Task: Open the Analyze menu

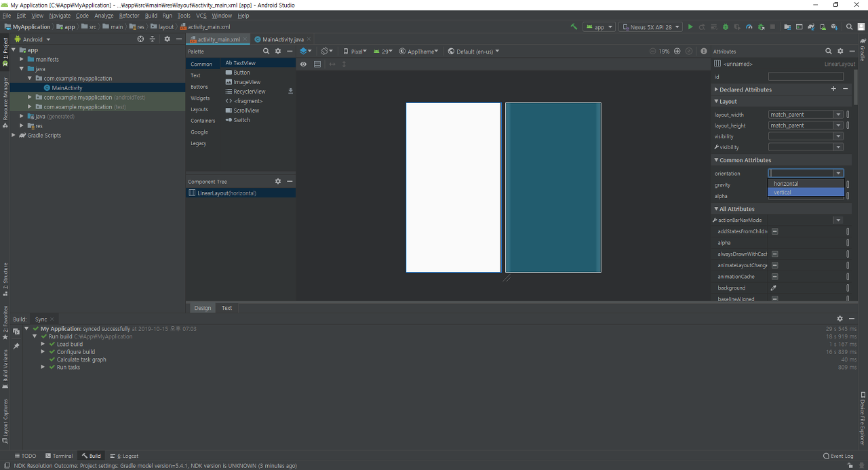Action: click(104, 16)
